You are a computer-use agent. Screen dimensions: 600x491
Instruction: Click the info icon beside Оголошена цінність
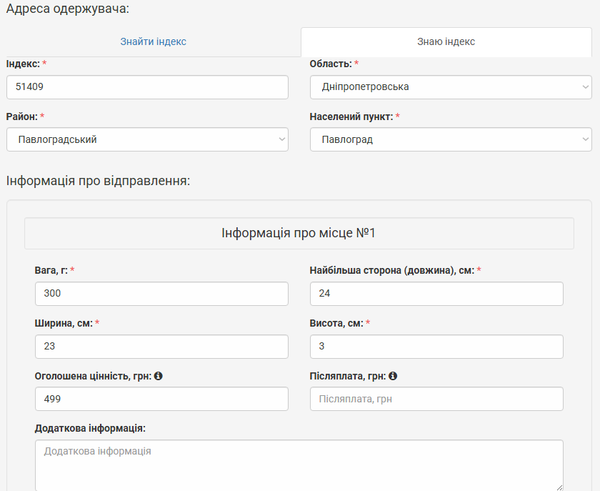pyautogui.click(x=158, y=376)
